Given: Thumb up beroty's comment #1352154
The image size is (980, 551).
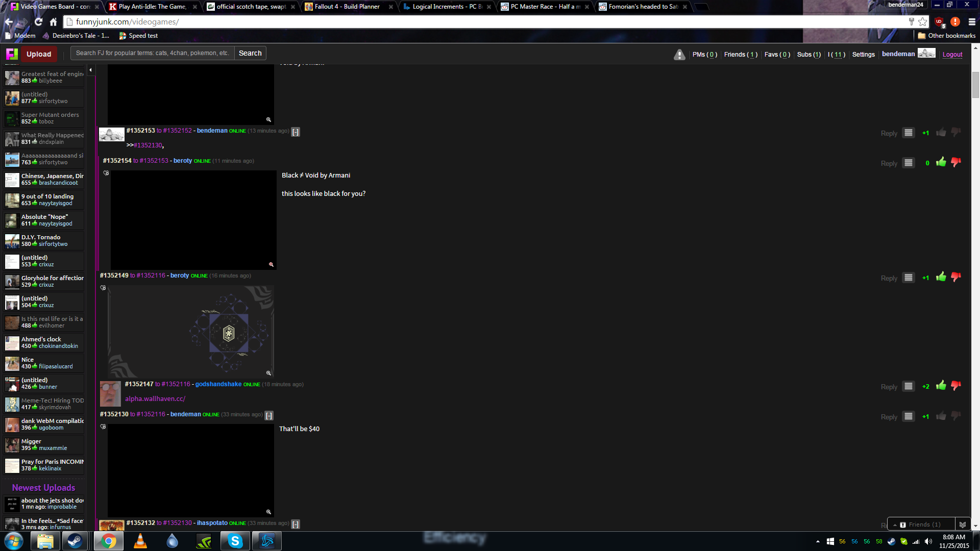Looking at the screenshot, I should coord(941,162).
